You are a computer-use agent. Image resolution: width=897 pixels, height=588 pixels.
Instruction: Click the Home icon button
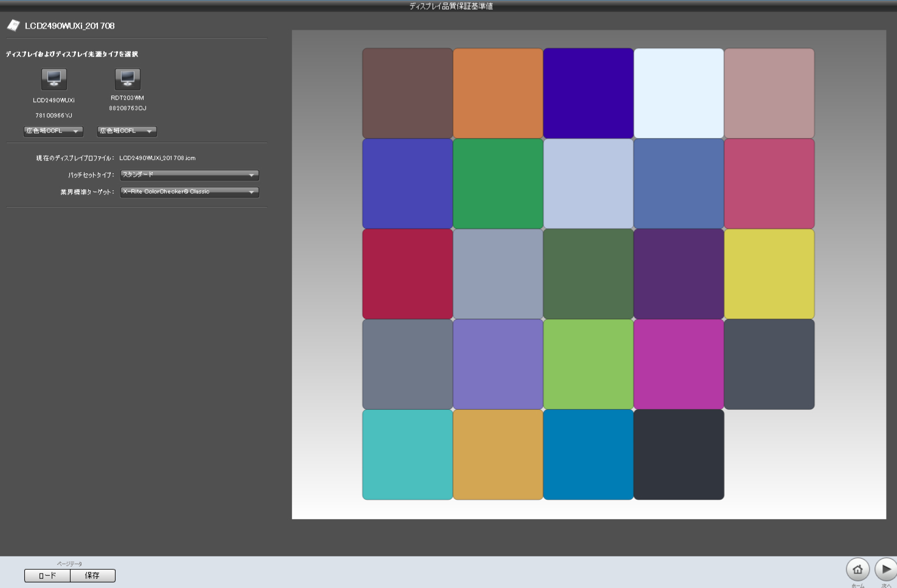[857, 570]
